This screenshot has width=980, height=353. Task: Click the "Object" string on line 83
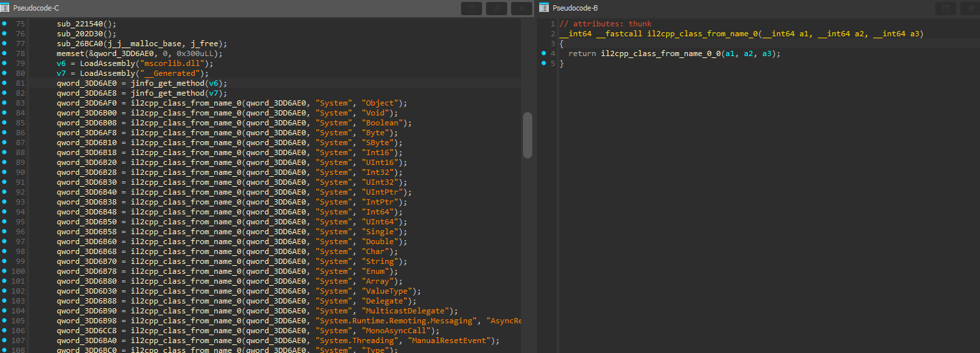[380, 103]
